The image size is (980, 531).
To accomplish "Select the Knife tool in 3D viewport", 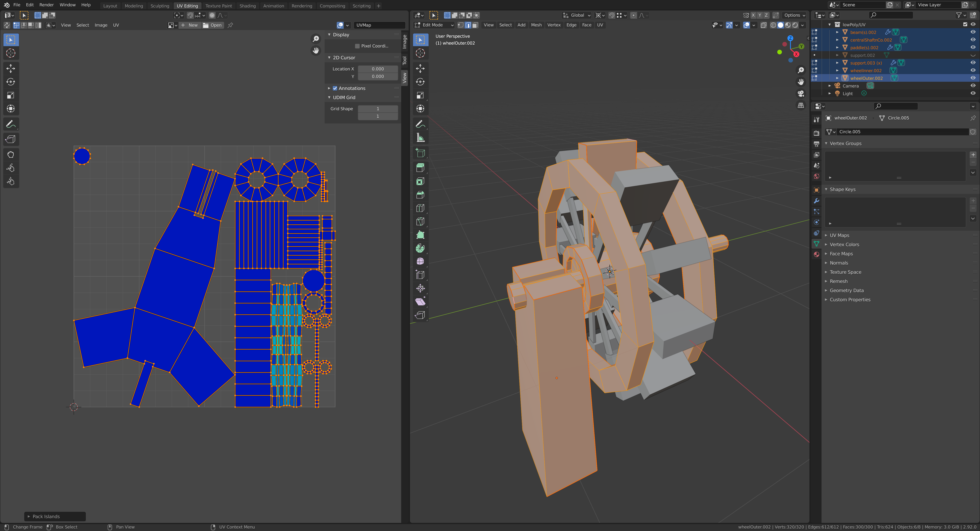I will coord(420,221).
